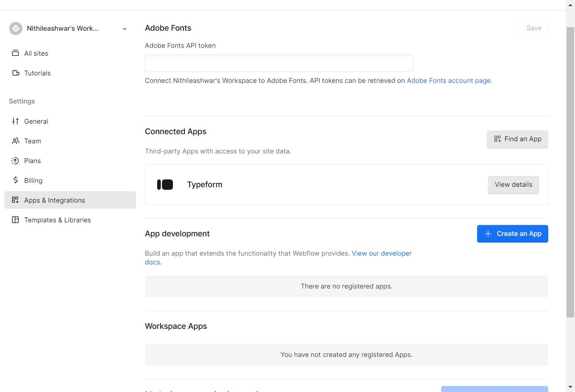Open Team settings via the people icon

point(15,141)
